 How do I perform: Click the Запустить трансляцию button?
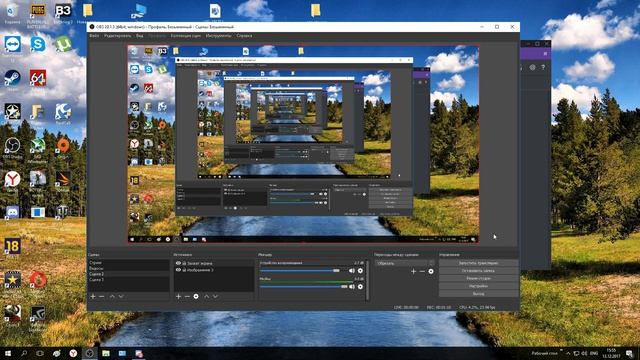pos(478,263)
